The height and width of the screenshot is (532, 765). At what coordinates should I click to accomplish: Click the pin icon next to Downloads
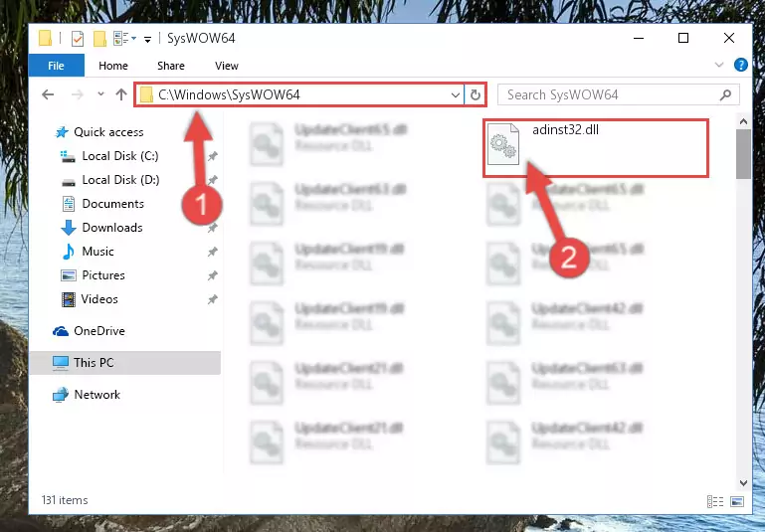click(212, 228)
